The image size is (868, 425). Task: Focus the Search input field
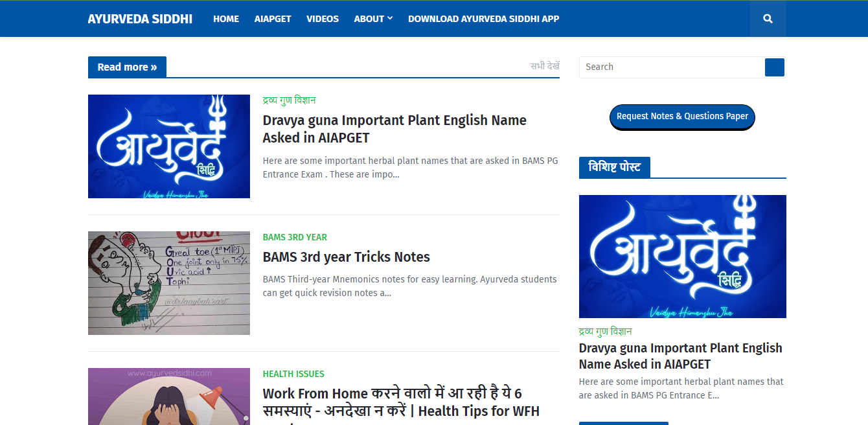(672, 67)
